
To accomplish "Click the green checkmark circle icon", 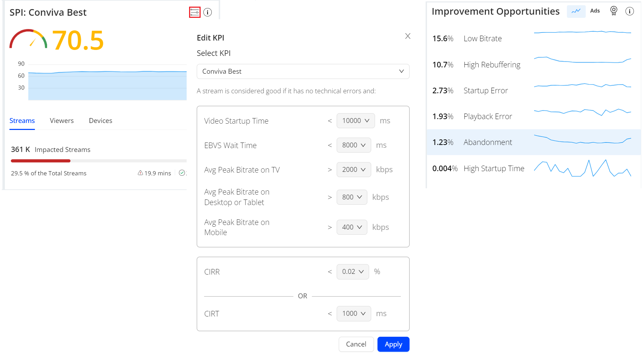I will pos(182,173).
